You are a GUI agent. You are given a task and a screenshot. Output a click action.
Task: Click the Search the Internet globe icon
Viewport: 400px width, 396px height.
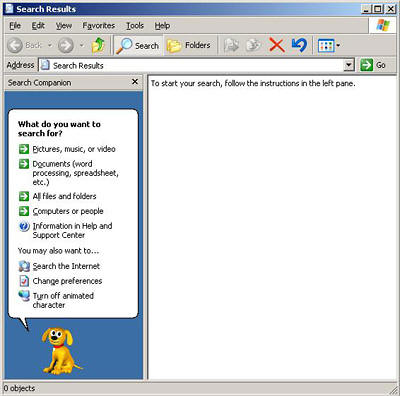(24, 266)
